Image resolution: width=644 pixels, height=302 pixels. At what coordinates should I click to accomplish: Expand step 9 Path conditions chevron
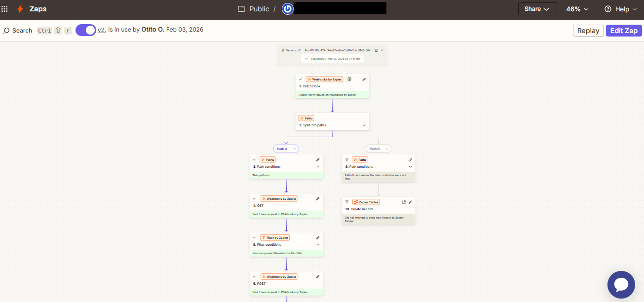coord(410,167)
